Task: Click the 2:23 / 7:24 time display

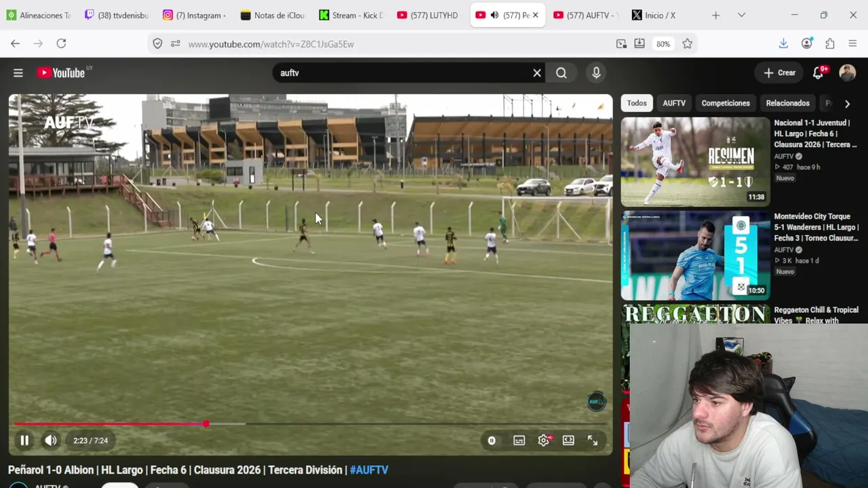Action: pos(91,441)
